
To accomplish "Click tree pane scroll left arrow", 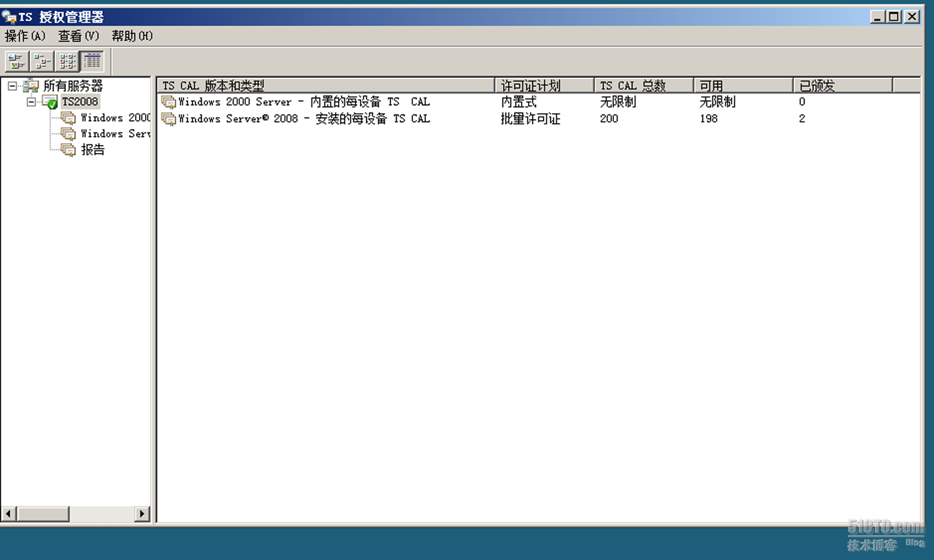I will 9,514.
